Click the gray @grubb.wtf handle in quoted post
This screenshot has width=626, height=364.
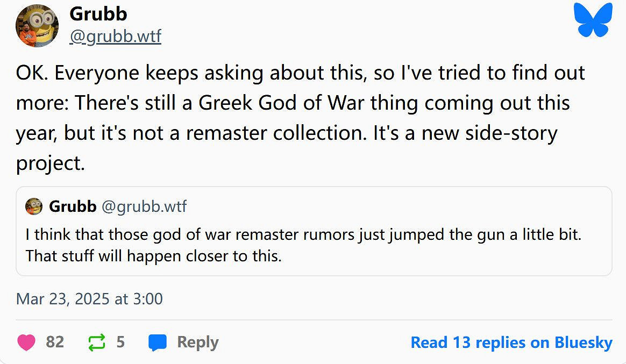144,206
